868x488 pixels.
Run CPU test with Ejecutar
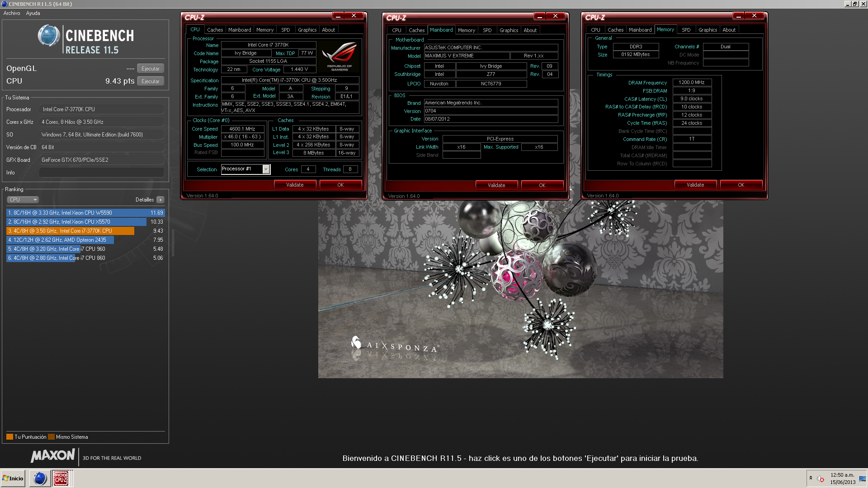(x=151, y=81)
